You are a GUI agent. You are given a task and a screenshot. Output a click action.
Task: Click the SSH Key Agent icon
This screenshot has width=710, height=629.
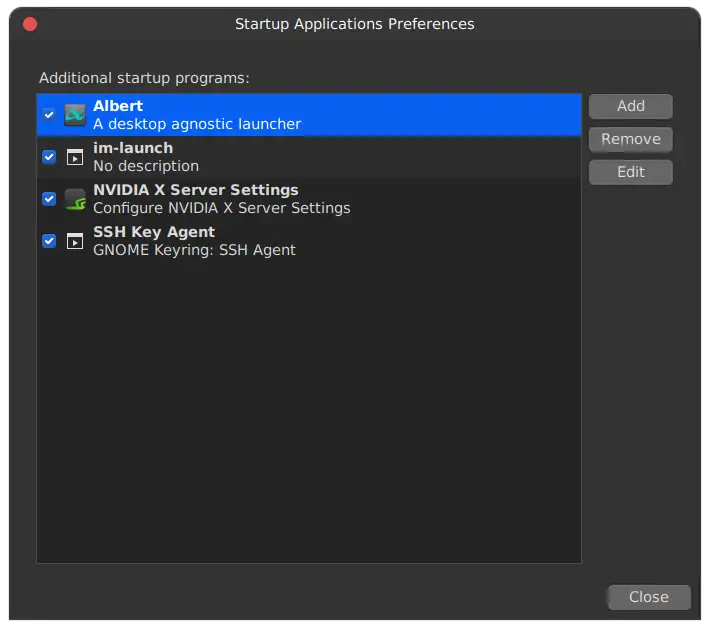[x=75, y=241]
